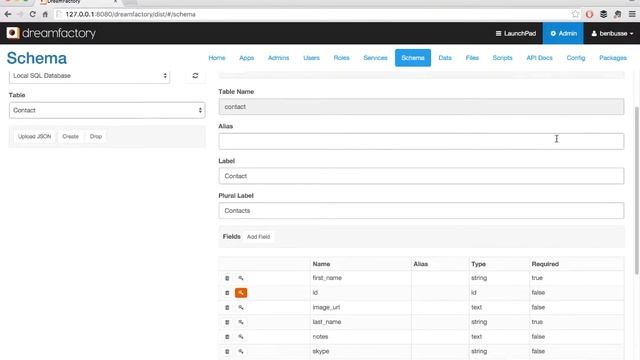
Task: Open the browser home page icon
Action: click(45, 14)
